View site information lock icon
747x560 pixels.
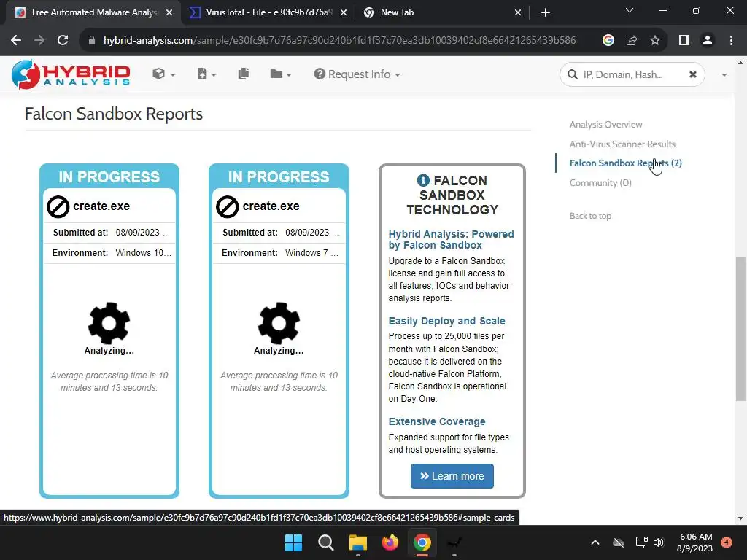point(92,41)
